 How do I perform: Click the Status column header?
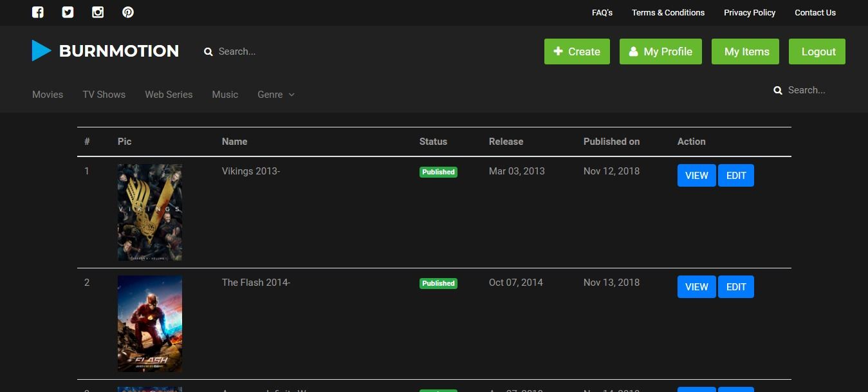click(x=433, y=142)
